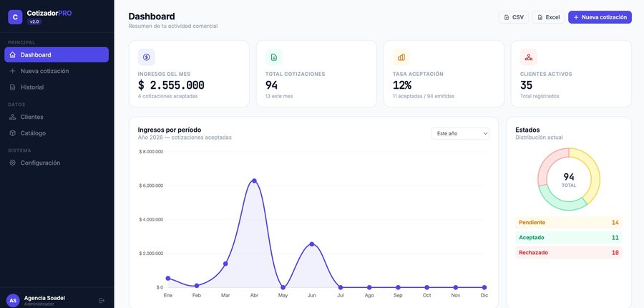This screenshot has width=644, height=308.
Task: Click the Rechazado status row
Action: coord(569,252)
